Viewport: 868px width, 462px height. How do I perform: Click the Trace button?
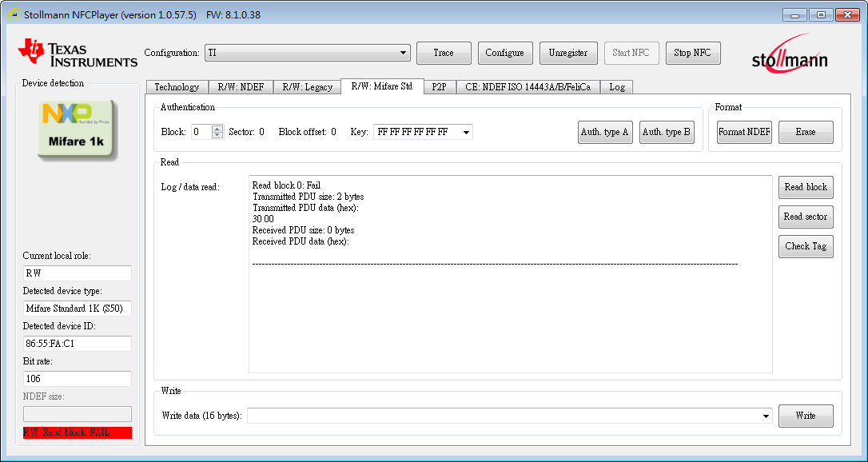pyautogui.click(x=444, y=53)
